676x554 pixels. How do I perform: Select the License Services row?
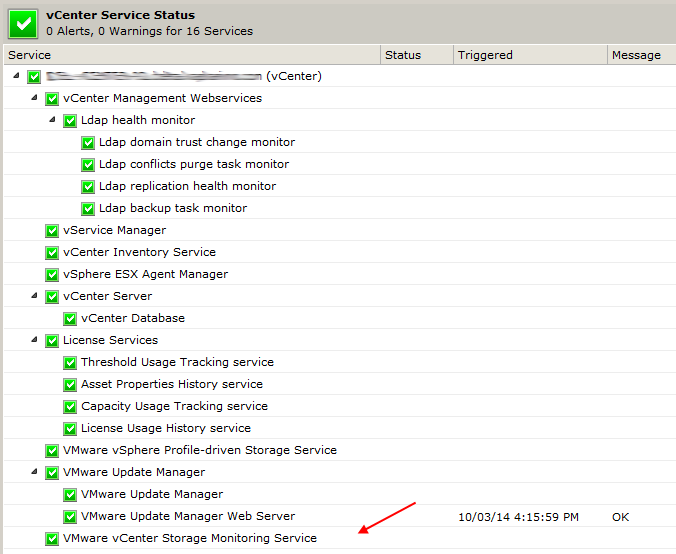click(340, 340)
